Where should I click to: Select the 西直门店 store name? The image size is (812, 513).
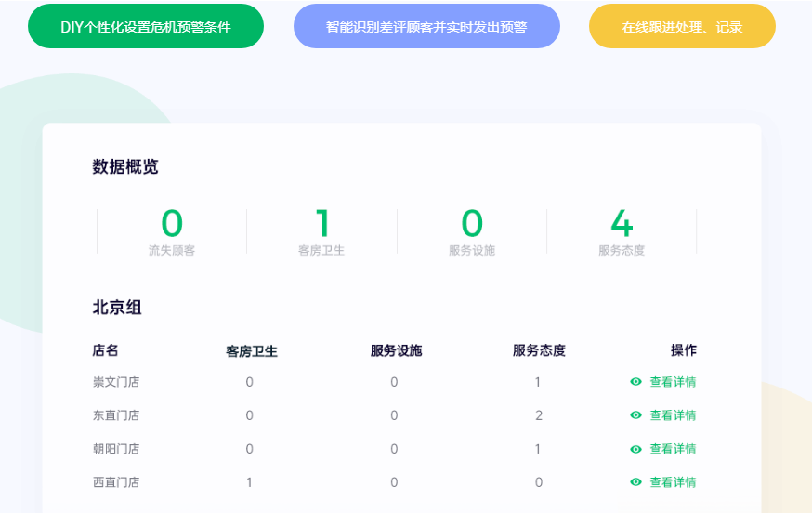pyautogui.click(x=116, y=482)
